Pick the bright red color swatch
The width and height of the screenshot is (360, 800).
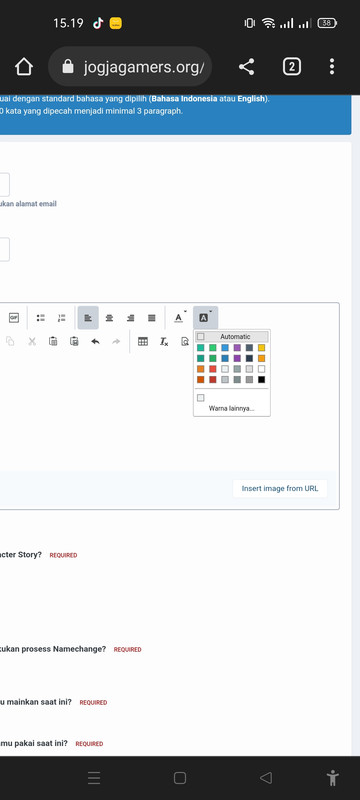click(x=213, y=369)
